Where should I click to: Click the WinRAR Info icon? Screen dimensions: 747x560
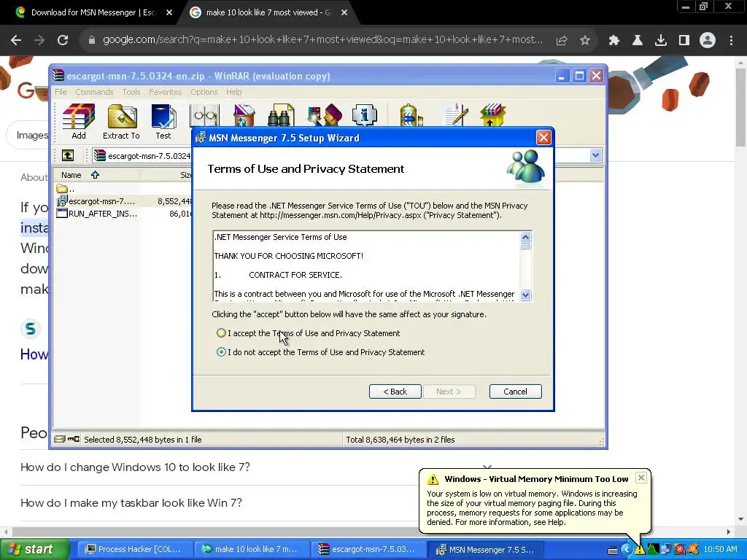click(x=365, y=116)
